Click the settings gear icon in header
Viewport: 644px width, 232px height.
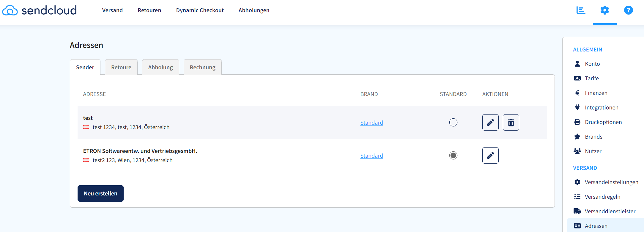coord(604,10)
